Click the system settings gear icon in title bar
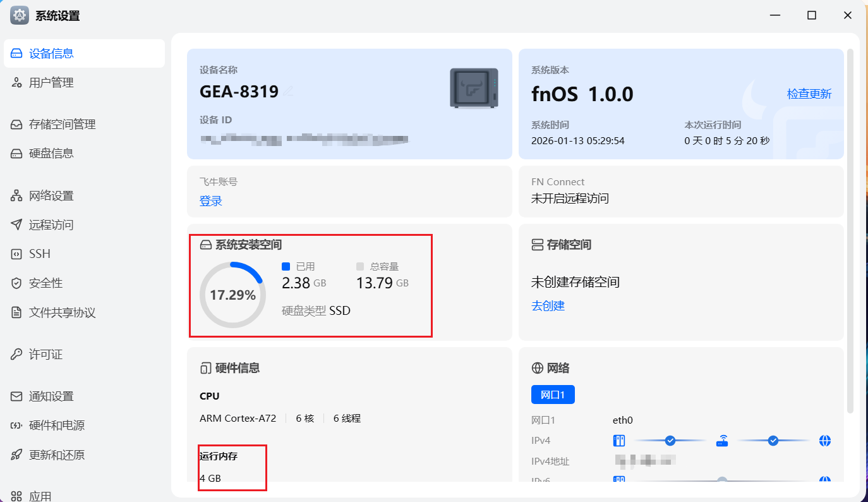 point(19,16)
